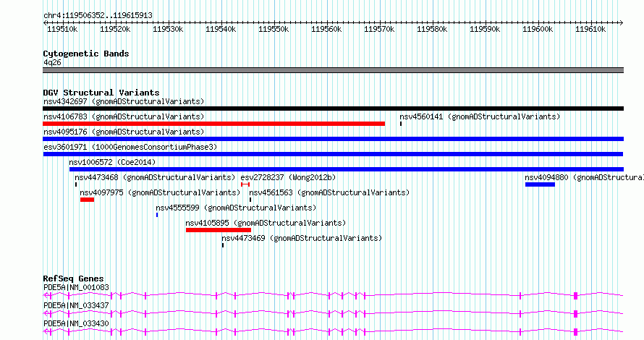Click the 119600k ruler tick label
Screen dimensions: 644x340
pyautogui.click(x=538, y=29)
